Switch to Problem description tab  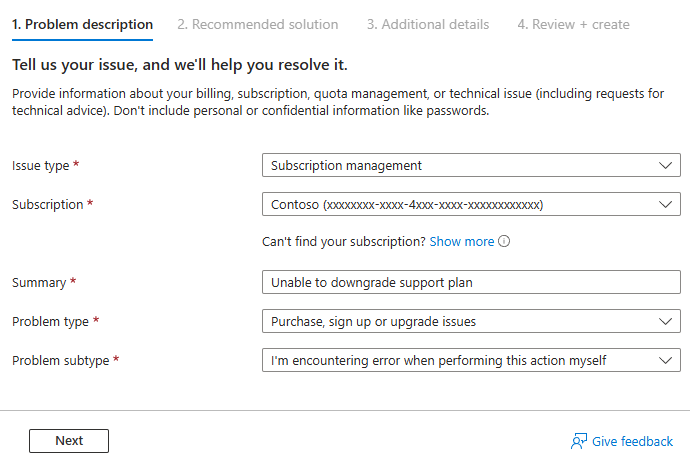coord(82,24)
